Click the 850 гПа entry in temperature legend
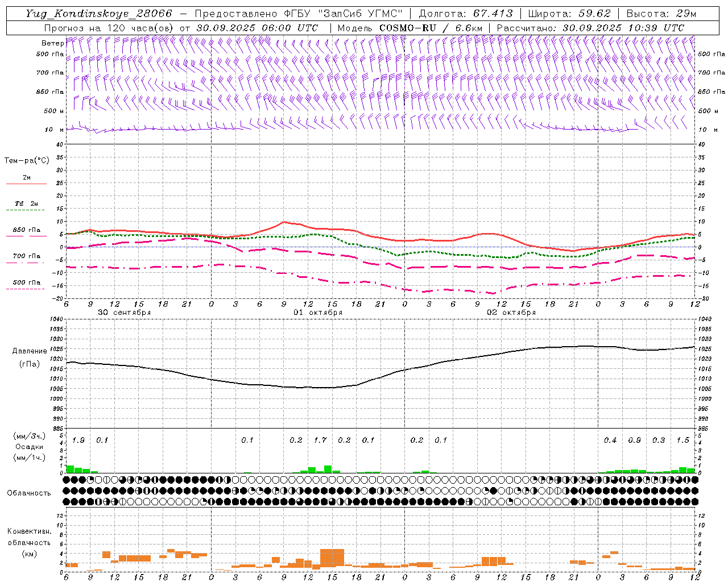728x582 pixels. 27,230
